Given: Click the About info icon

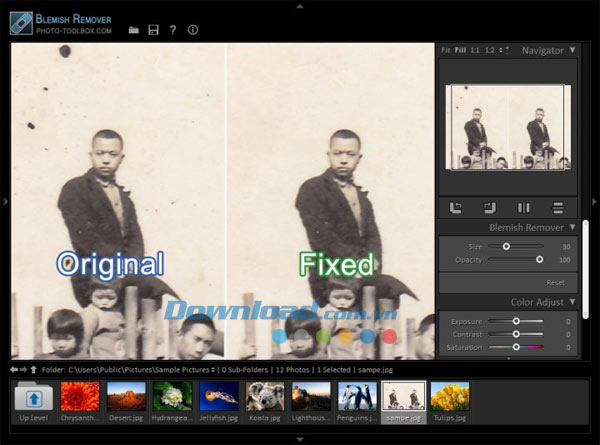Looking at the screenshot, I should (193, 30).
